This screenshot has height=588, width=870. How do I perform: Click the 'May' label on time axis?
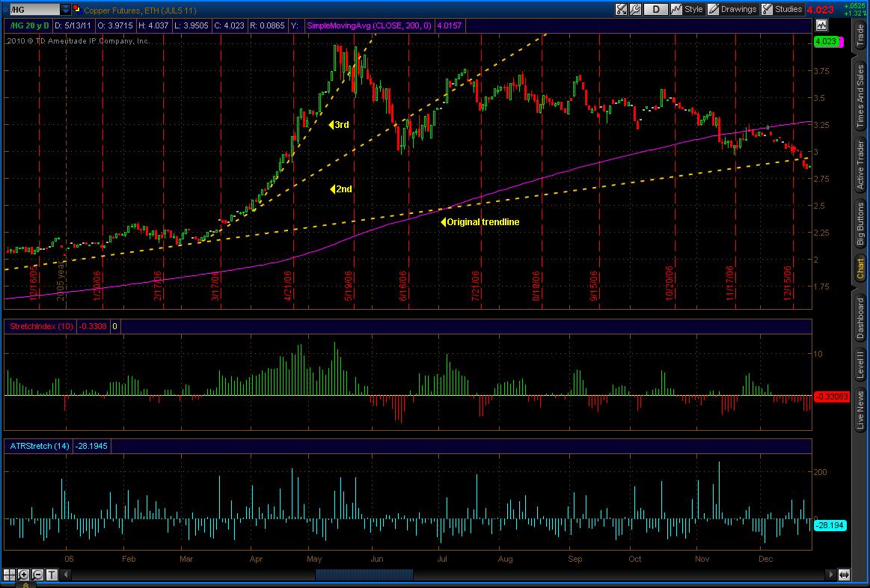tap(314, 559)
